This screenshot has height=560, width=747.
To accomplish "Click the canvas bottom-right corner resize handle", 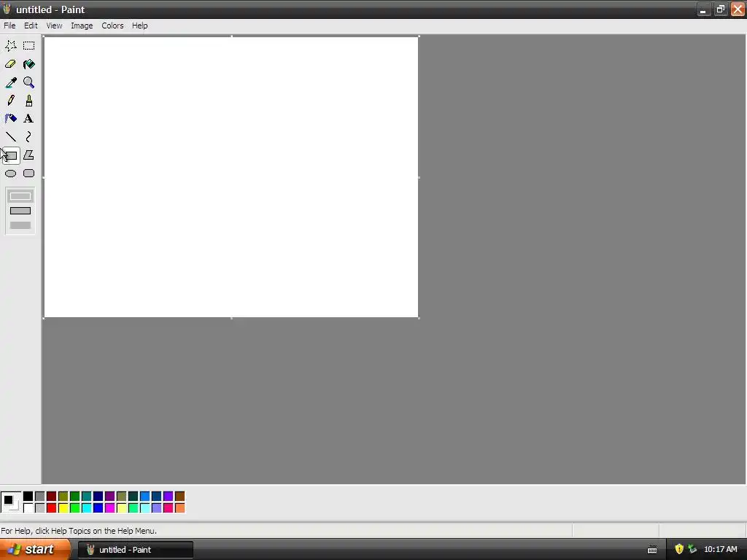I will pyautogui.click(x=419, y=318).
